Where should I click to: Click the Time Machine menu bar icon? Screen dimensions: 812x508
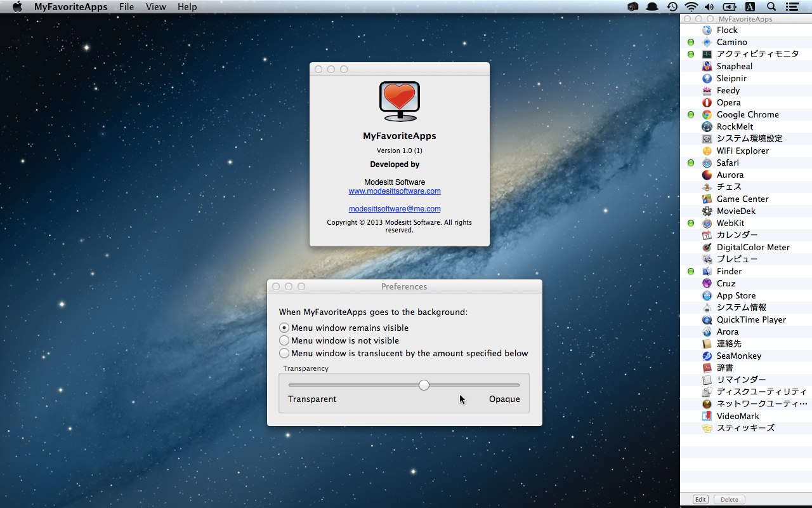coord(672,7)
